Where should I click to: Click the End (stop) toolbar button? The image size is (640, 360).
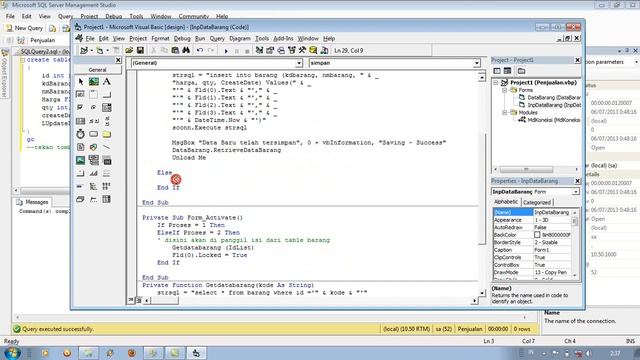[247, 51]
